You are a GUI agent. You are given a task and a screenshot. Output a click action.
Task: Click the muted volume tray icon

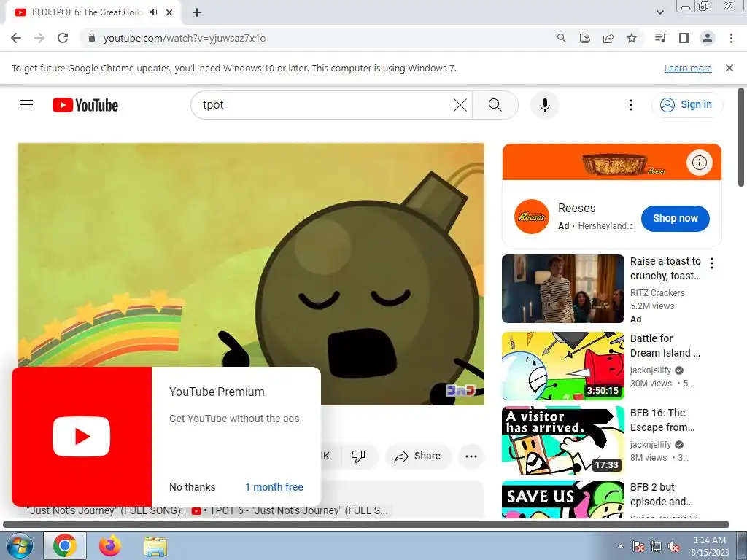point(673,546)
